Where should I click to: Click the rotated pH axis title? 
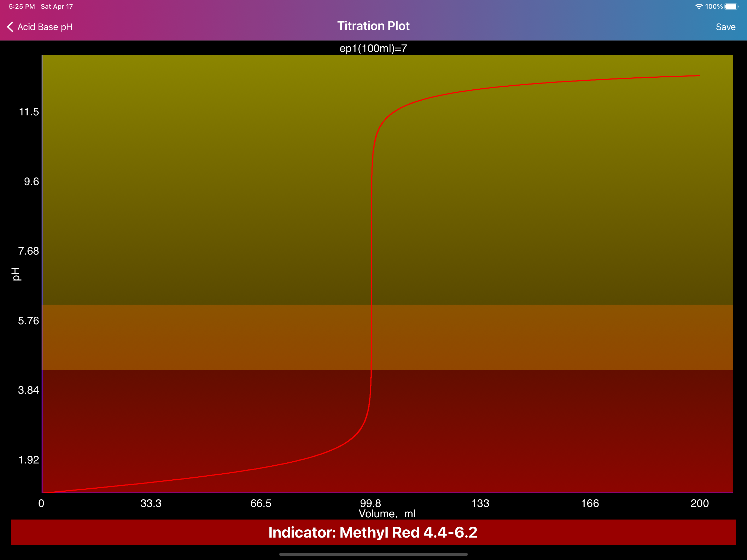coord(16,274)
